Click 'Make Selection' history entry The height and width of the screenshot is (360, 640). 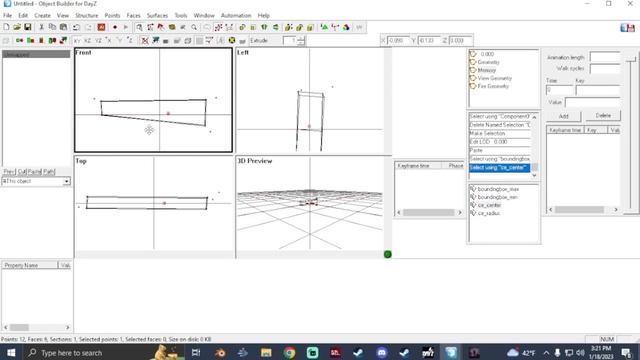point(500,133)
